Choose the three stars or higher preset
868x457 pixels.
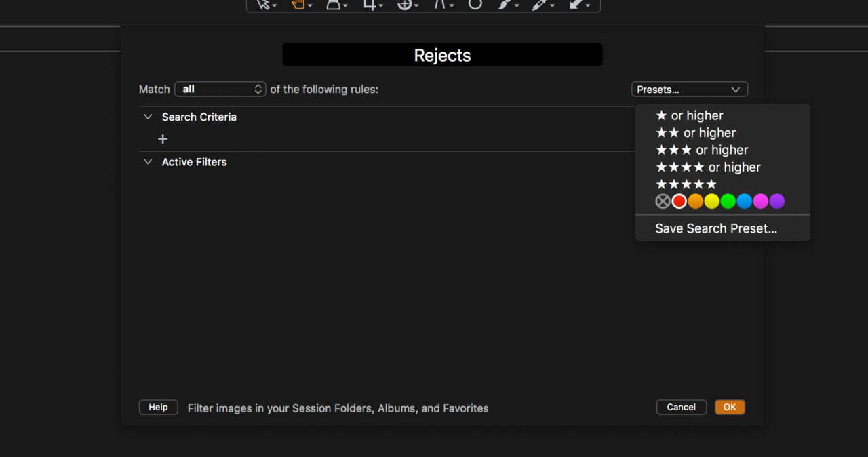(x=702, y=150)
